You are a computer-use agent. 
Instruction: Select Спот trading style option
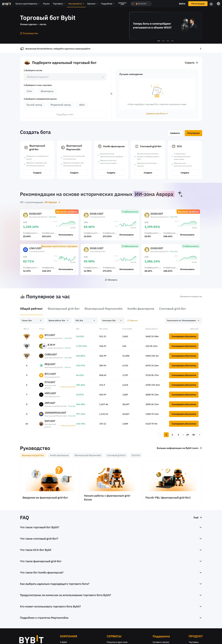(x=30, y=91)
